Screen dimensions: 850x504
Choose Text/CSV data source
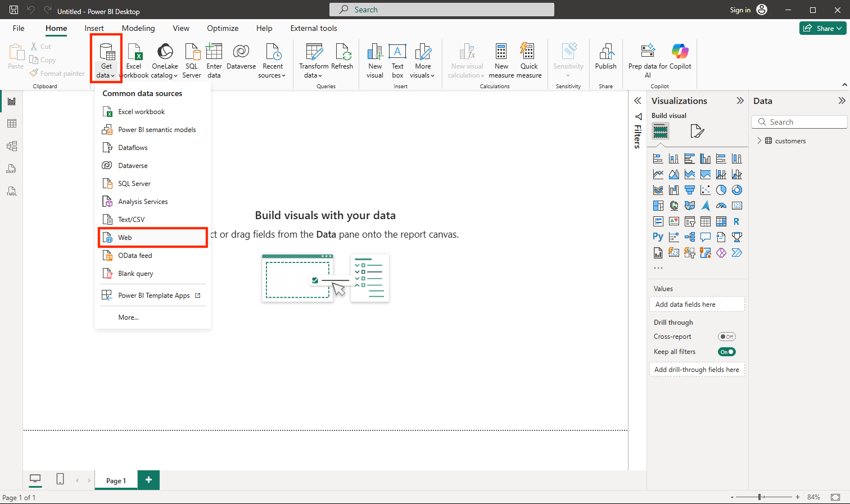pyautogui.click(x=153, y=220)
